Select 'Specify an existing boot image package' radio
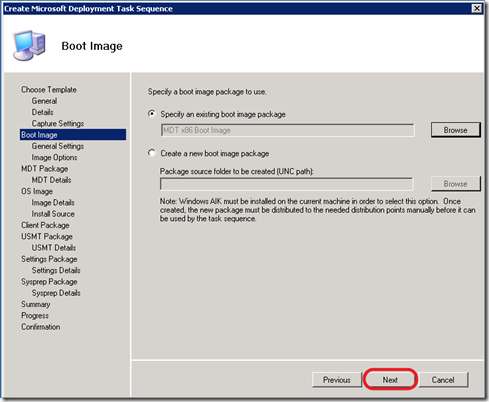 [x=152, y=114]
